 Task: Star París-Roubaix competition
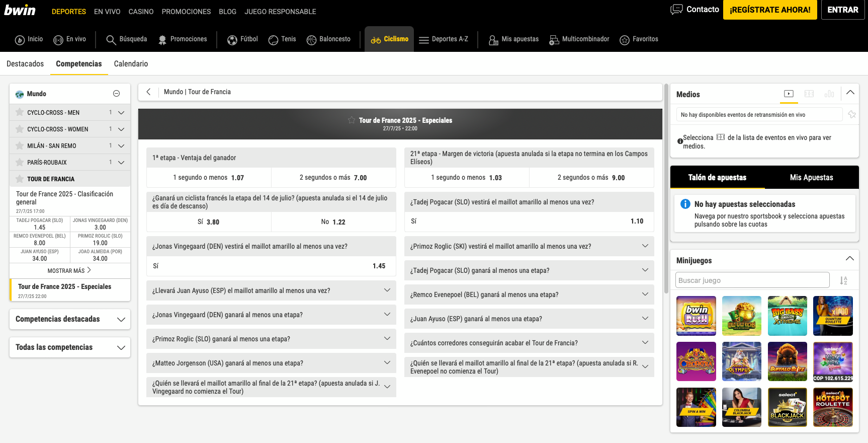pyautogui.click(x=20, y=162)
